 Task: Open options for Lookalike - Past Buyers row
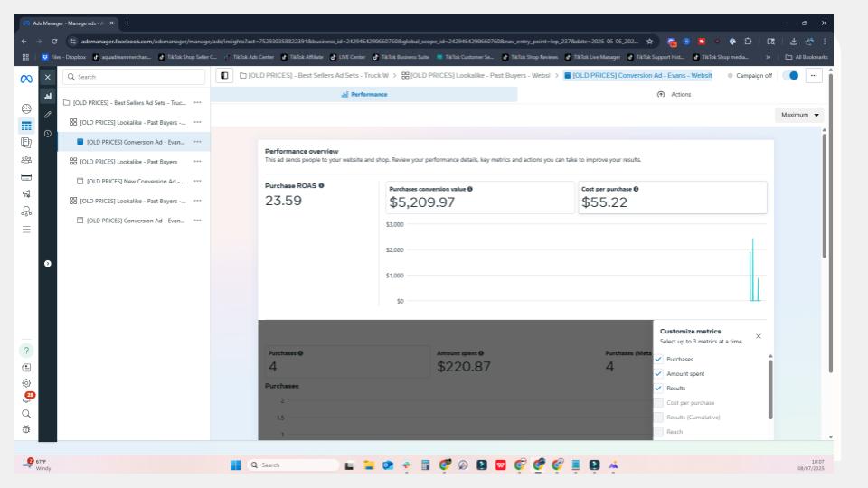tap(198, 162)
